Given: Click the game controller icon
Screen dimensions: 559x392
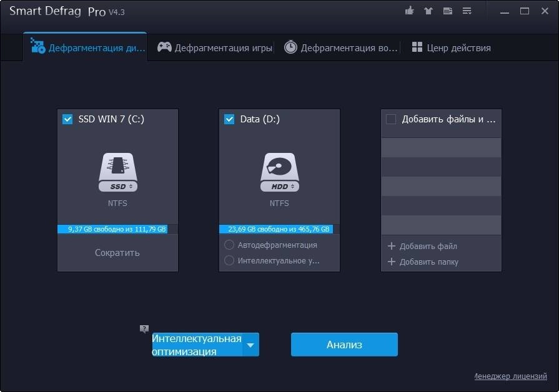Looking at the screenshot, I should pos(164,47).
